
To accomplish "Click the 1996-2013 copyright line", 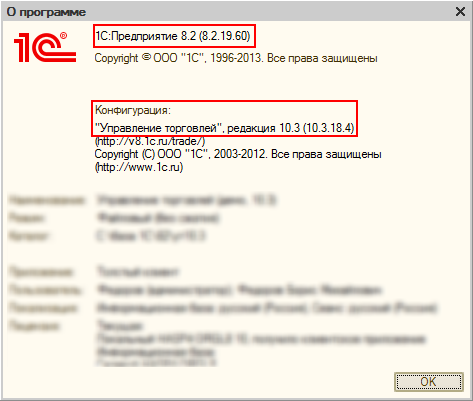I will (236, 58).
